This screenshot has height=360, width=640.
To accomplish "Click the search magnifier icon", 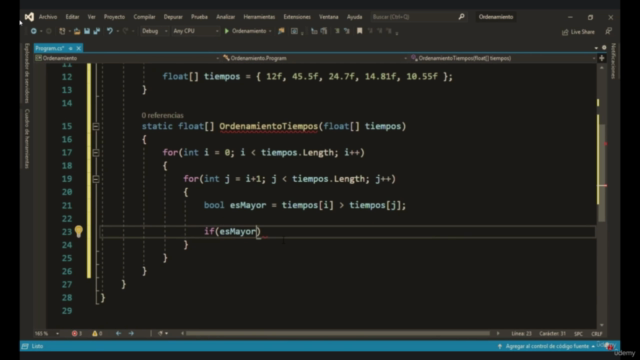I will [x=461, y=17].
